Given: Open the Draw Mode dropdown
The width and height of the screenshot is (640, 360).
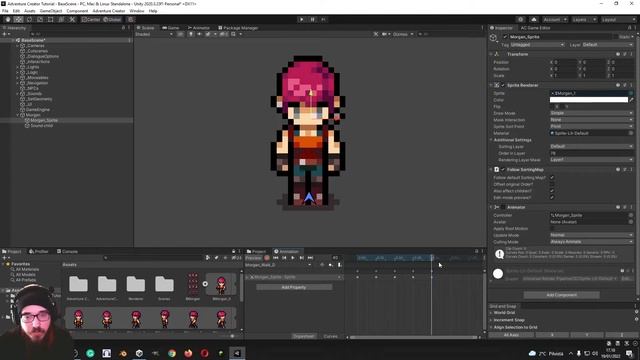Looking at the screenshot, I should tap(591, 113).
